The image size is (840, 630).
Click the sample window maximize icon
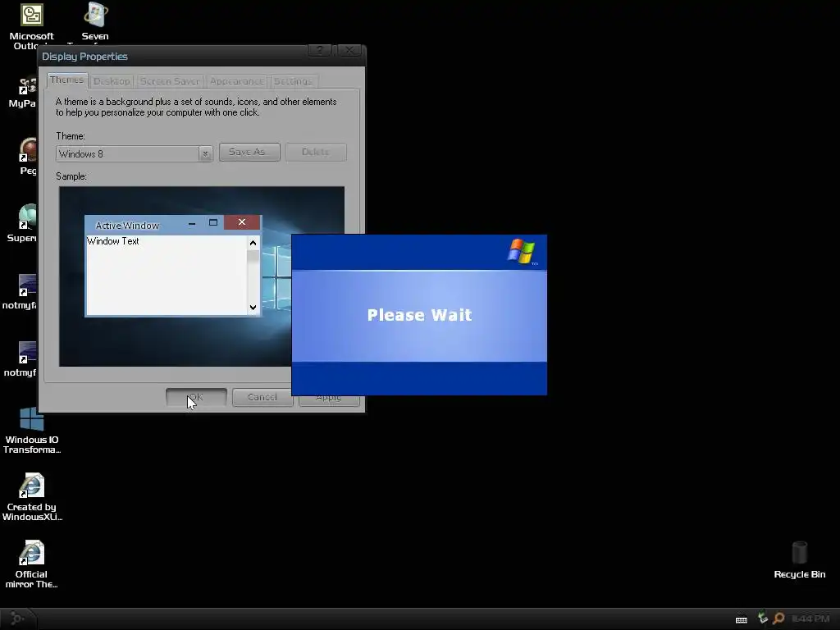213,222
